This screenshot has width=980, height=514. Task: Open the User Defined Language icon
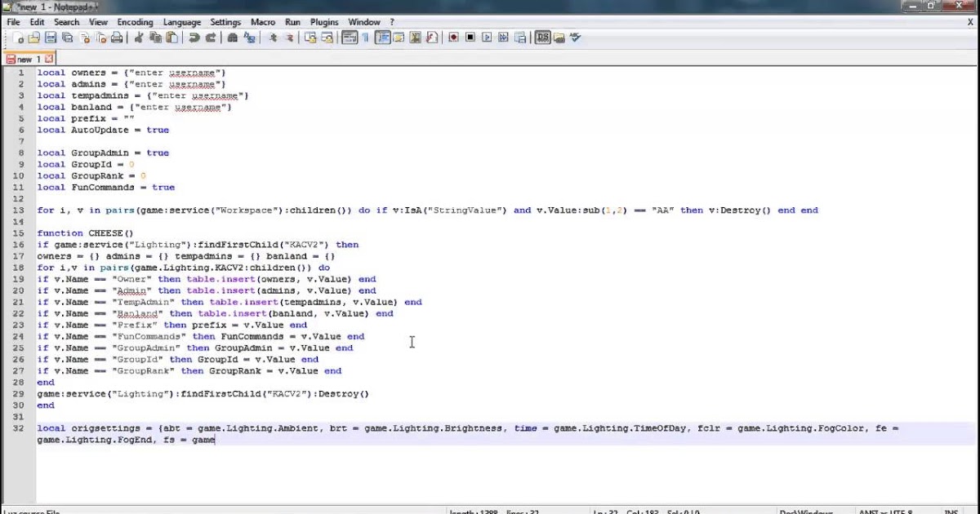(x=399, y=37)
